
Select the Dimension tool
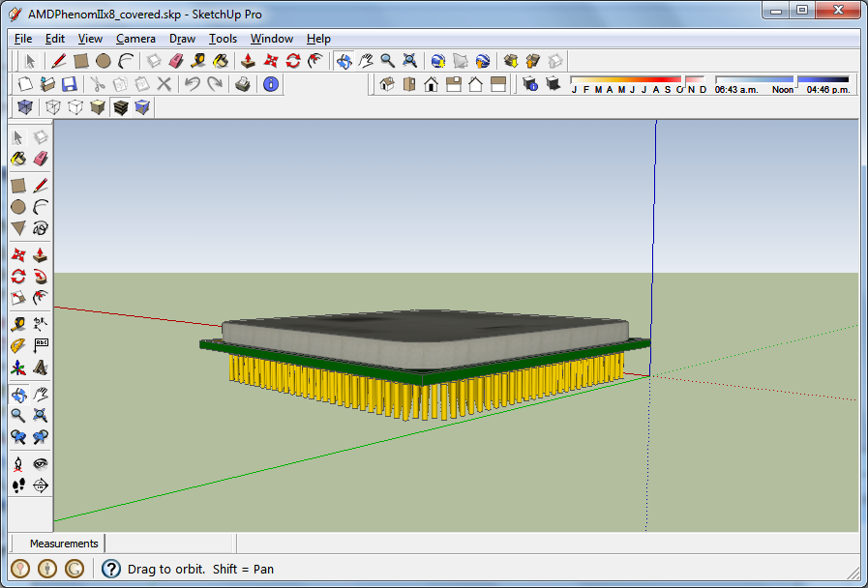click(41, 324)
